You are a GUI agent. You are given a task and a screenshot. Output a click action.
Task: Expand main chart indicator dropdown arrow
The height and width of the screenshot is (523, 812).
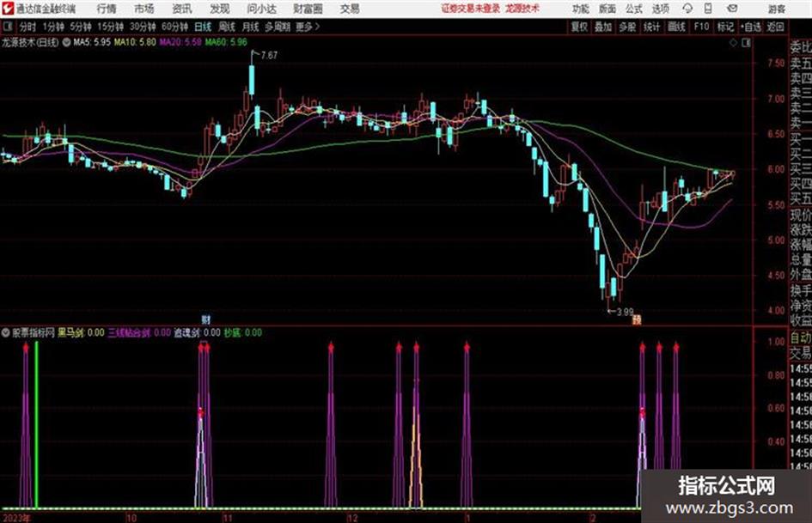[67, 42]
